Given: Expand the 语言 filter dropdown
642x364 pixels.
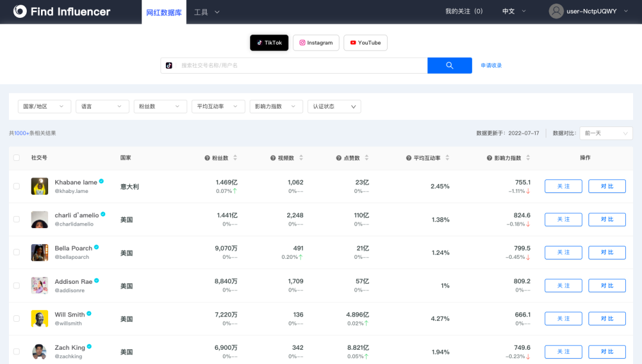Looking at the screenshot, I should [x=102, y=106].
